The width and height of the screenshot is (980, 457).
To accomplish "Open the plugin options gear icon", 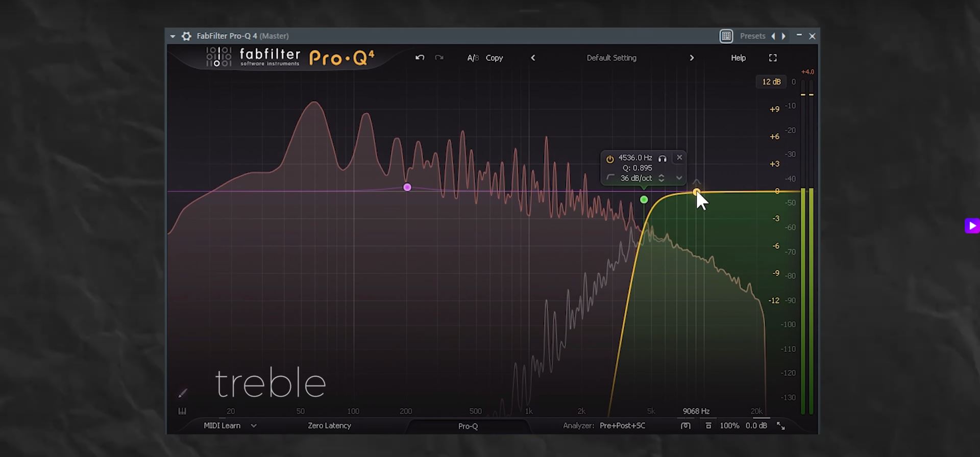I will 186,36.
